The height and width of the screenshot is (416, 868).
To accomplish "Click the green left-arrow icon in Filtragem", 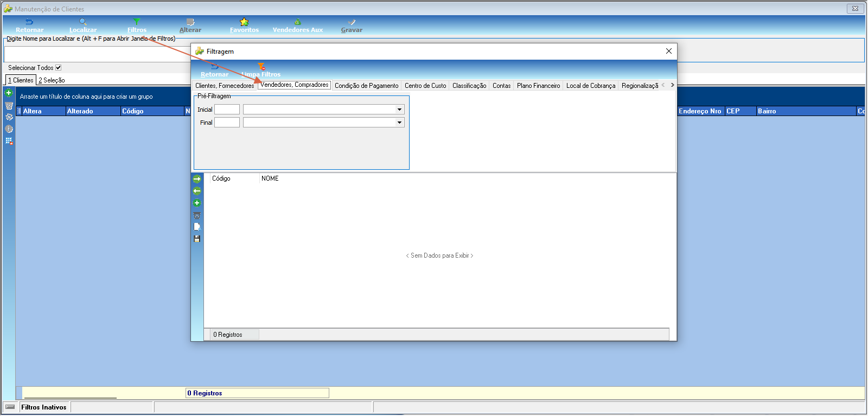I will (x=197, y=191).
